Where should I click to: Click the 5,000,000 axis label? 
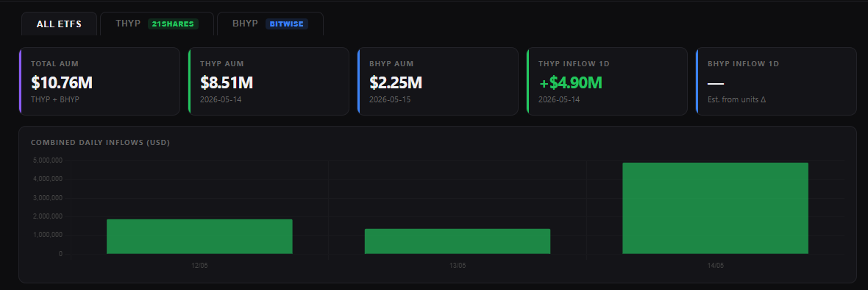48,160
